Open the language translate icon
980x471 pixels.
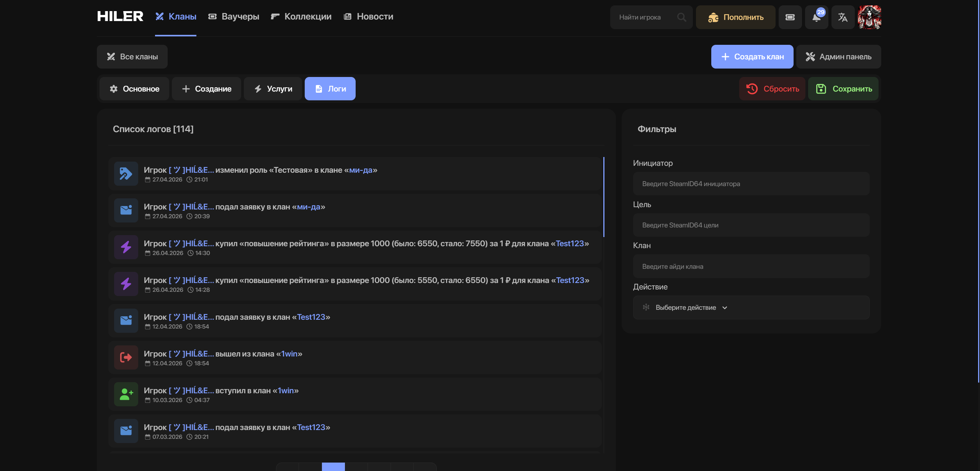[x=843, y=17]
